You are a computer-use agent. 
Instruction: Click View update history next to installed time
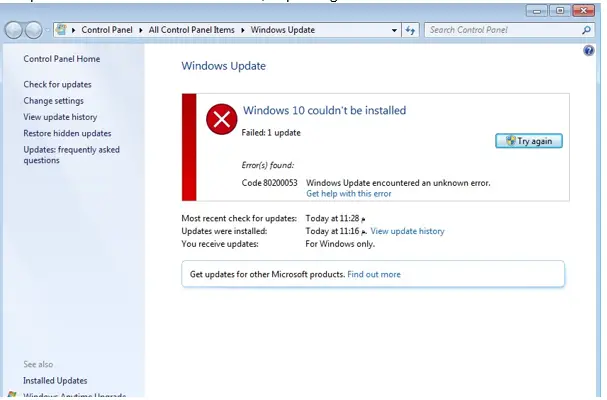(407, 231)
